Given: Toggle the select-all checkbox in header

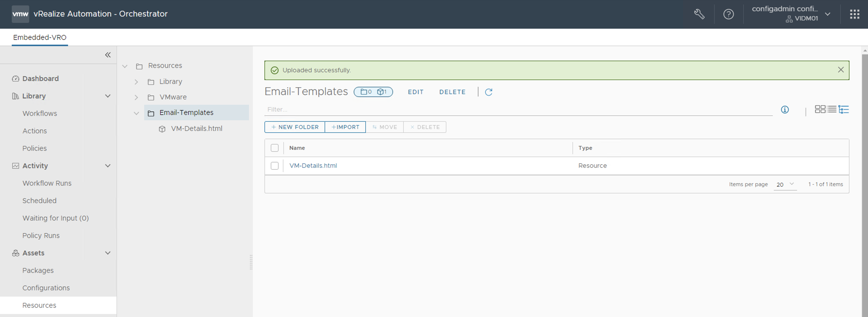Looking at the screenshot, I should pos(275,148).
